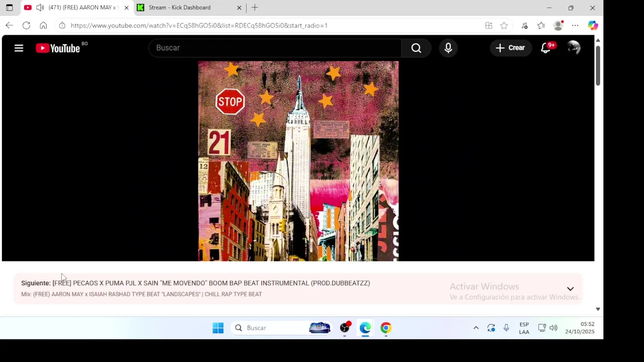
Task: Open Microsoft Edge from the taskbar
Action: 365,328
